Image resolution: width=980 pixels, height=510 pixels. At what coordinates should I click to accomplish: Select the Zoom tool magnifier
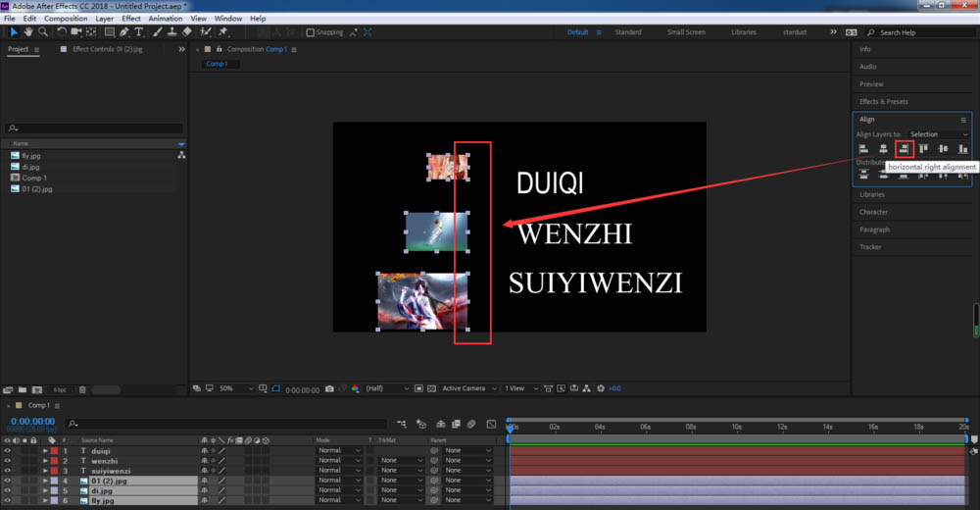tap(42, 32)
